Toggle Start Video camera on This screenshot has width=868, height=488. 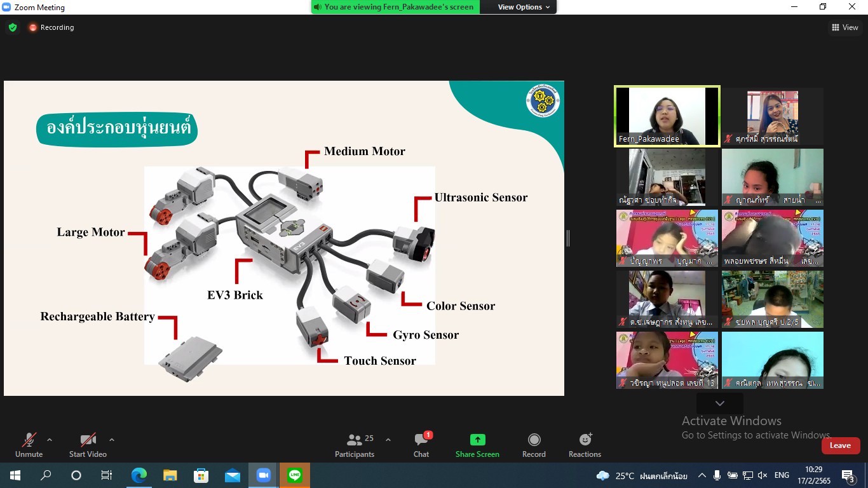[88, 445]
